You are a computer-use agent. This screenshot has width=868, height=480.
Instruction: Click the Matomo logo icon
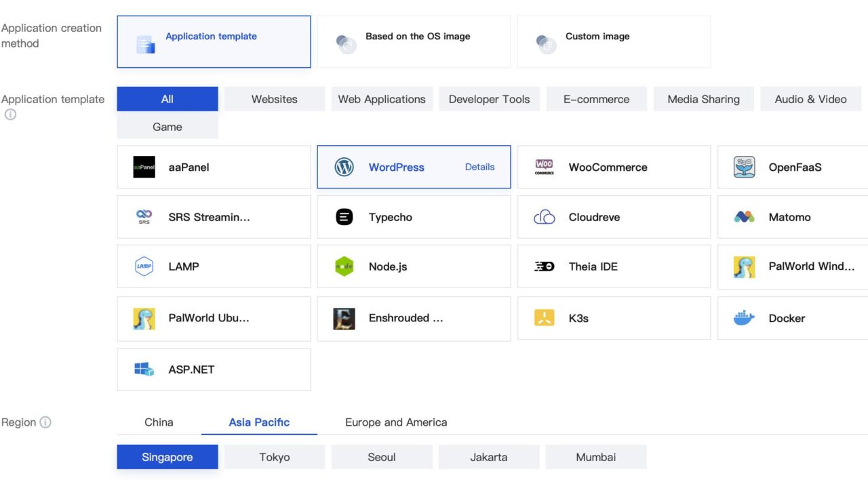(745, 217)
